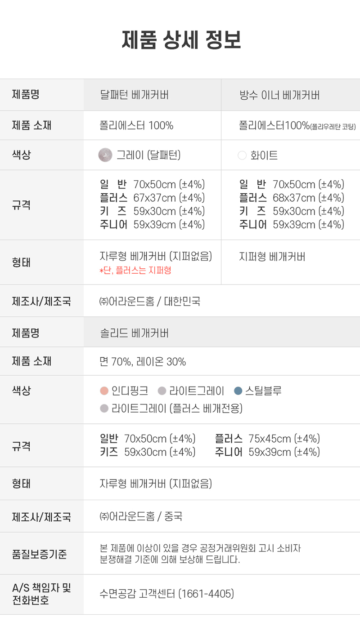Select the Indie Pink (인디핑크) color swatch
Image resolution: width=360 pixels, height=644 pixels.
(104, 391)
